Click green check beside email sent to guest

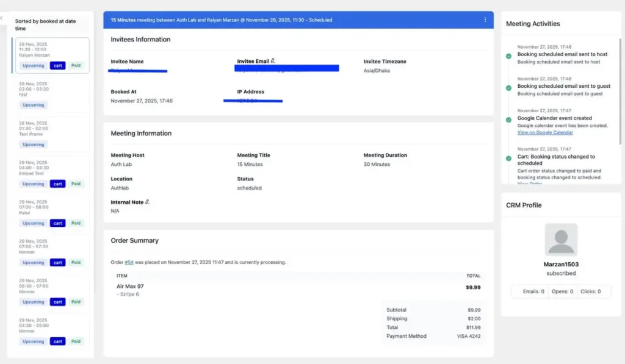pos(508,88)
